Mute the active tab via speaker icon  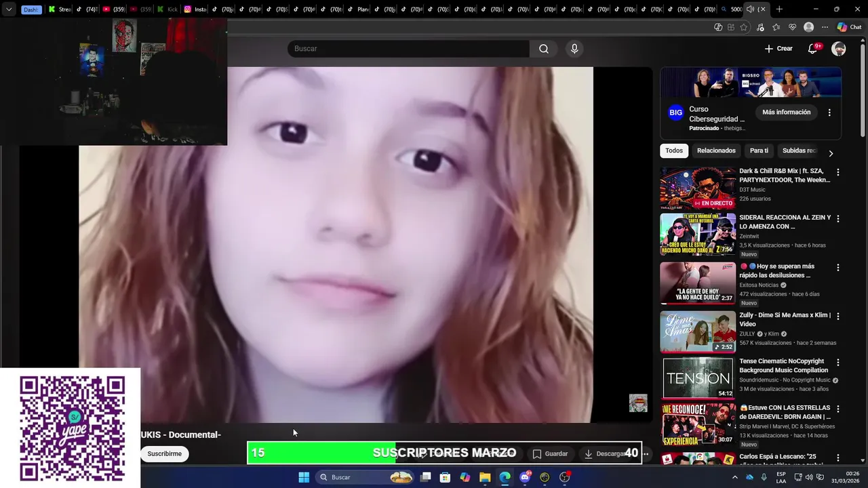tap(750, 9)
